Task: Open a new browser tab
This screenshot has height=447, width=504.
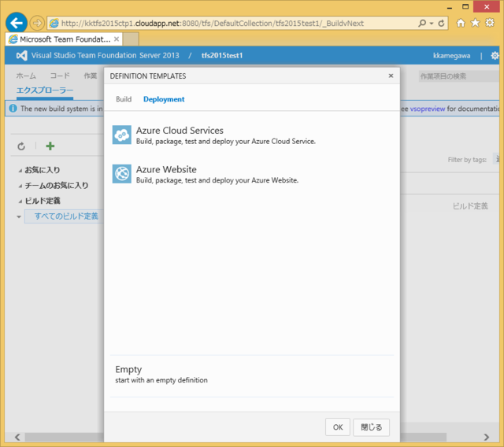Action: pyautogui.click(x=131, y=39)
